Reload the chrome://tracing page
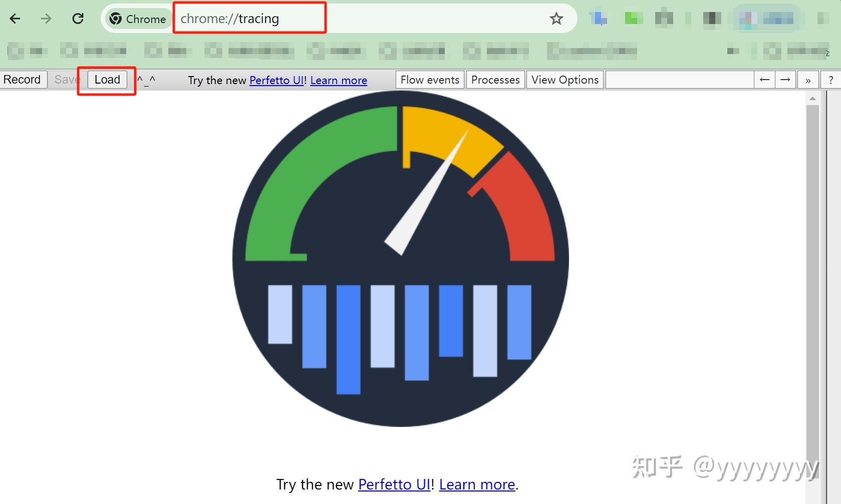The width and height of the screenshot is (841, 504). 78,19
